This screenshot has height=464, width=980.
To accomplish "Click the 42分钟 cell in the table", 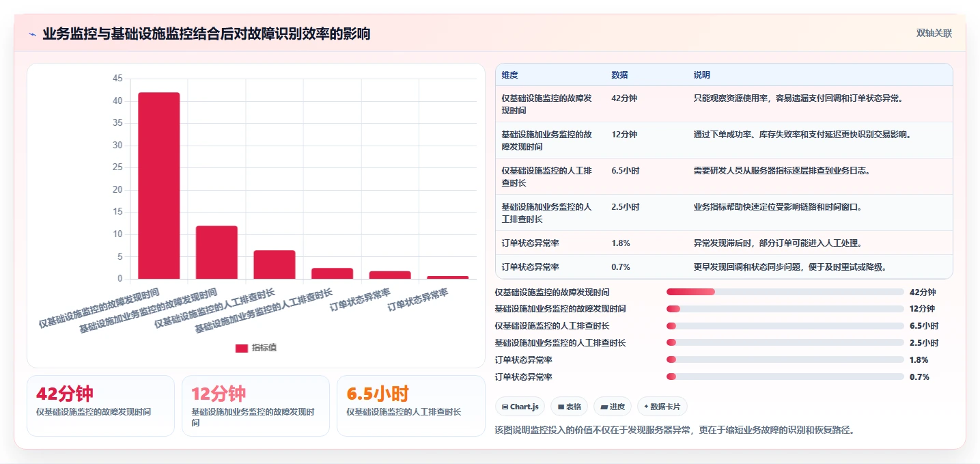I will (624, 98).
